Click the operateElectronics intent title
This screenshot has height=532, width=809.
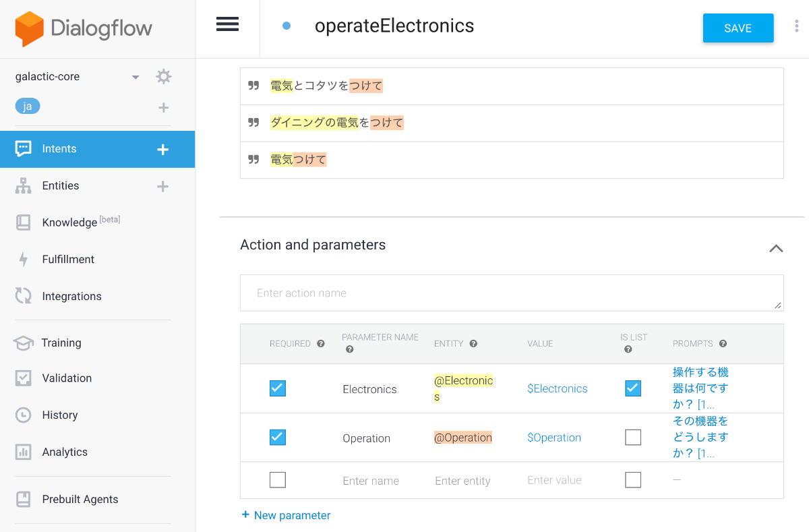(x=394, y=26)
